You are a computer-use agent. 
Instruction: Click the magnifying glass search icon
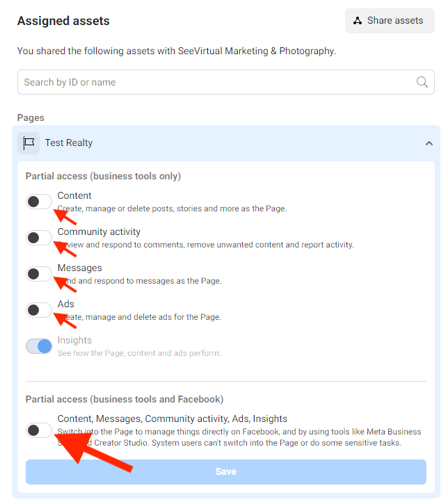pyautogui.click(x=422, y=82)
